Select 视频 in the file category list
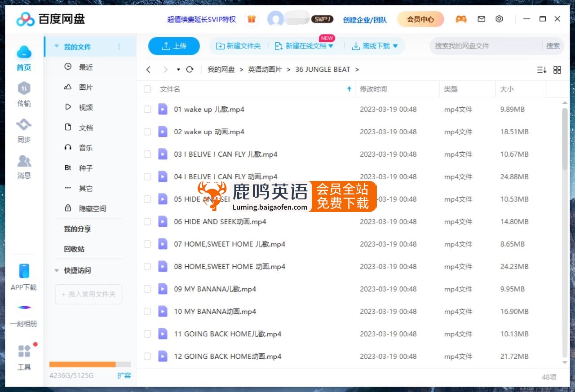 (85, 107)
